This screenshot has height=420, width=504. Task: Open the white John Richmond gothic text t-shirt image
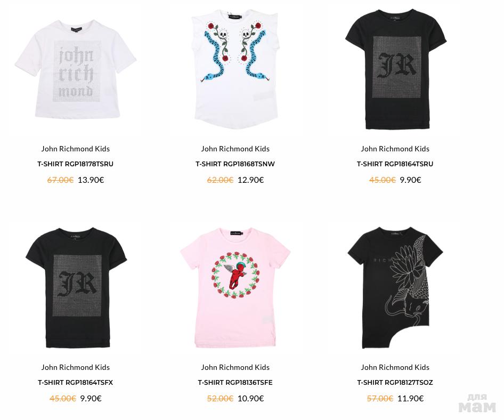(76, 69)
